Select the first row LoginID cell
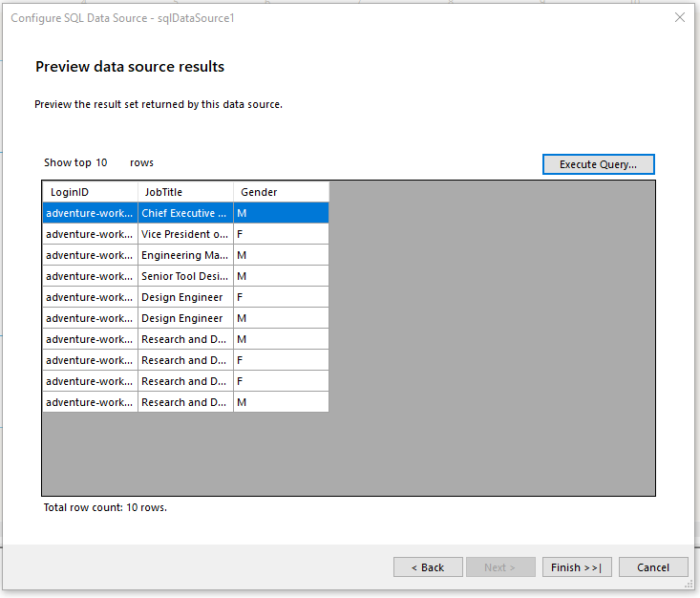Screen dimensions: 700x598 click(90, 213)
